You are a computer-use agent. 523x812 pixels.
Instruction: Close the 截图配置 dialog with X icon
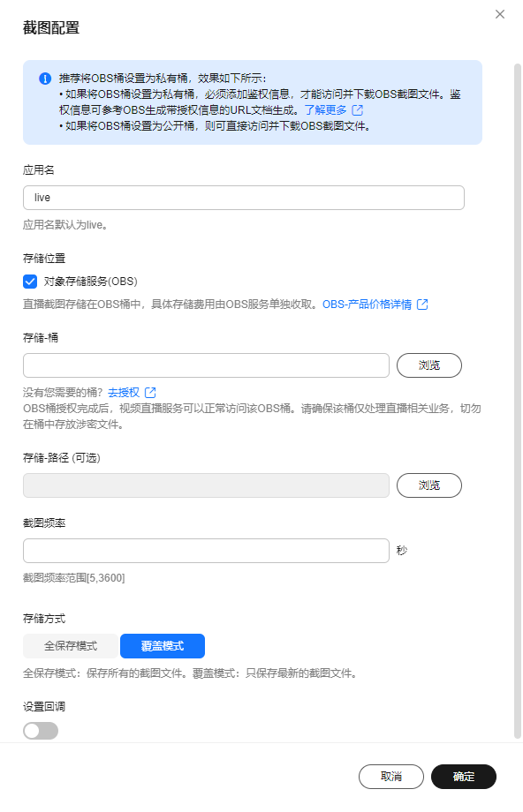point(500,14)
